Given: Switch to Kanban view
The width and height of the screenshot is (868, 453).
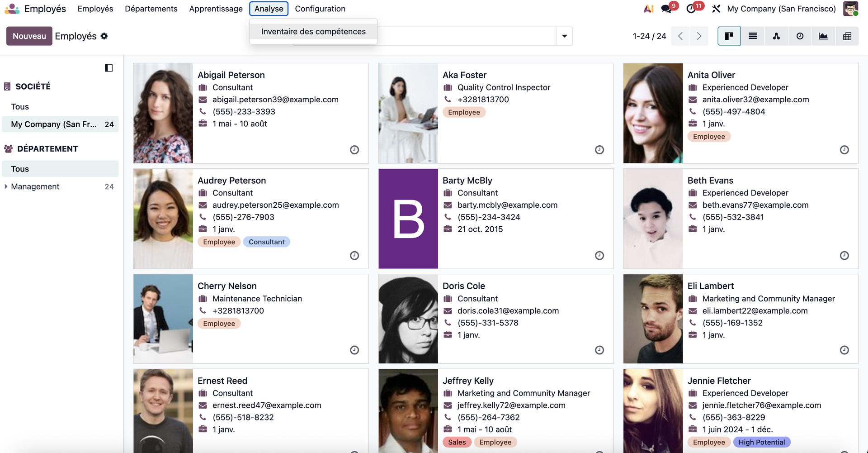Looking at the screenshot, I should click(729, 36).
